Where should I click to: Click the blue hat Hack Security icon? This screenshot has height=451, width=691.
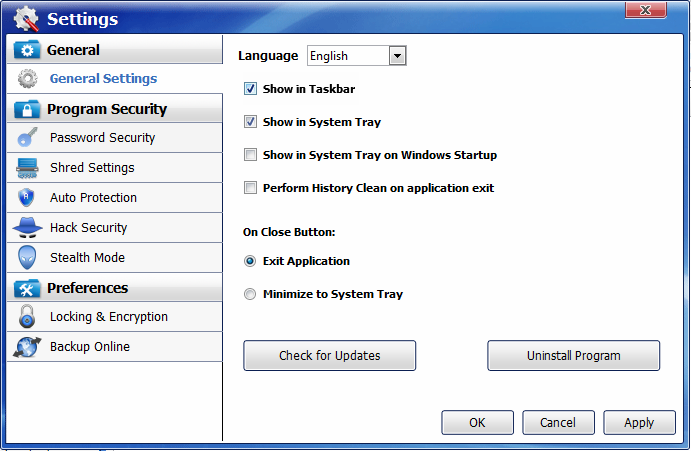point(27,227)
